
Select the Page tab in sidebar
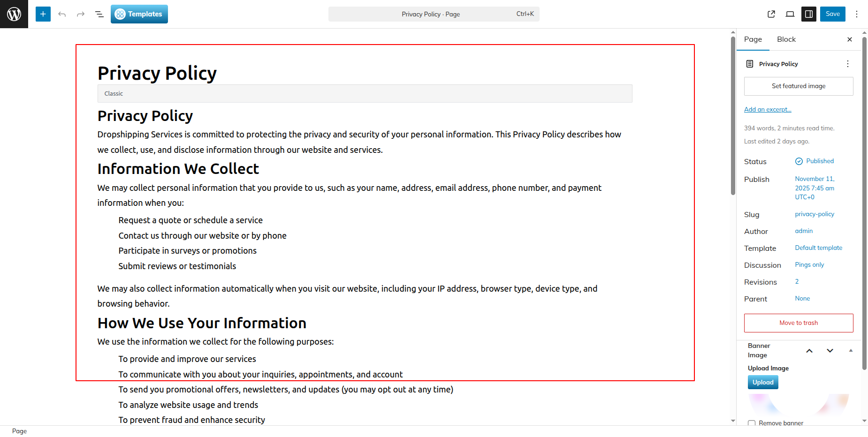[753, 39]
